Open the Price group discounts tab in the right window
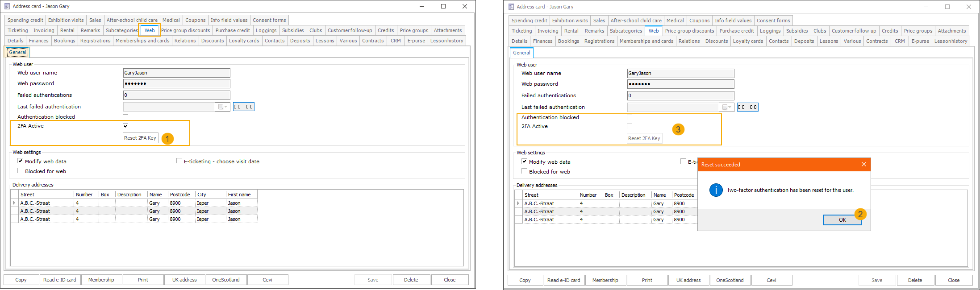Image resolution: width=980 pixels, height=290 pixels. 689,31
